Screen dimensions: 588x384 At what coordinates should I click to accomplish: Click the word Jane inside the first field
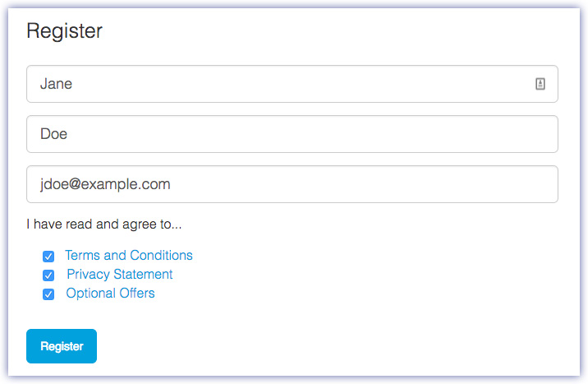point(56,84)
